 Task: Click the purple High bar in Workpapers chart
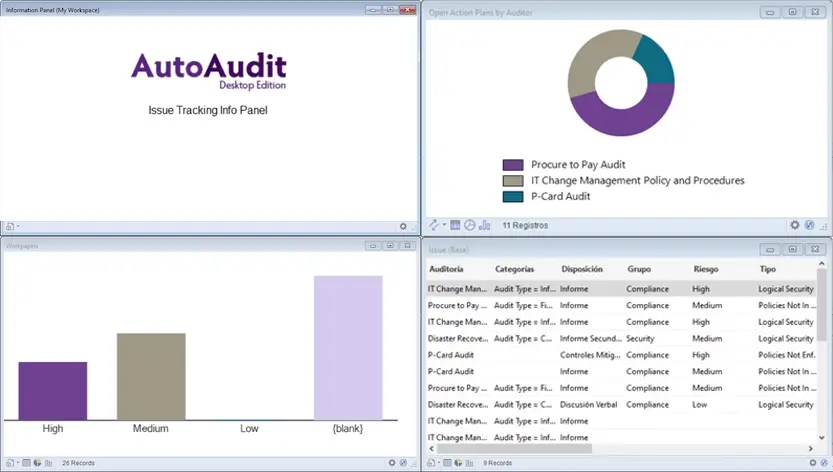pos(53,391)
